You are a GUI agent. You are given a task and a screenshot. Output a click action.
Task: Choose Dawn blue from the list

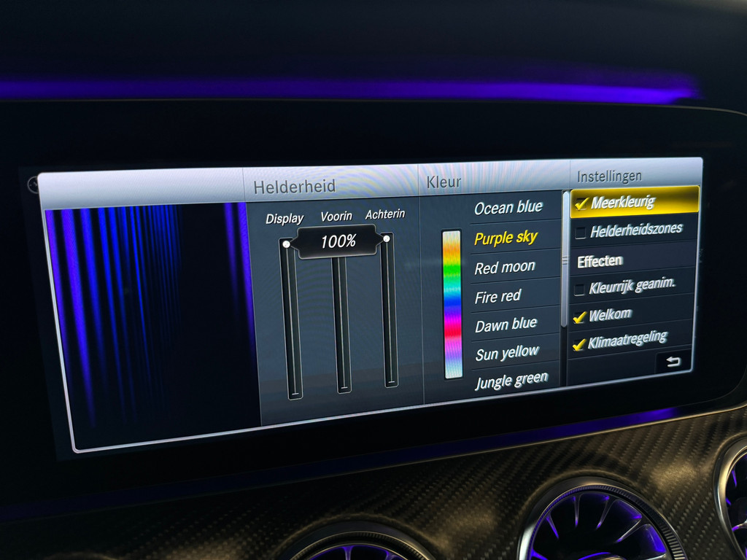pyautogui.click(x=506, y=325)
